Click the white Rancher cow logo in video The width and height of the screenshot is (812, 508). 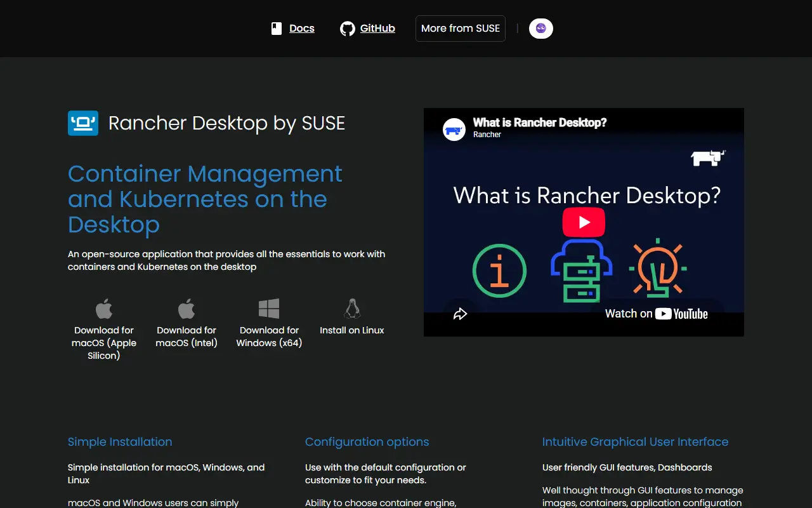click(x=708, y=157)
